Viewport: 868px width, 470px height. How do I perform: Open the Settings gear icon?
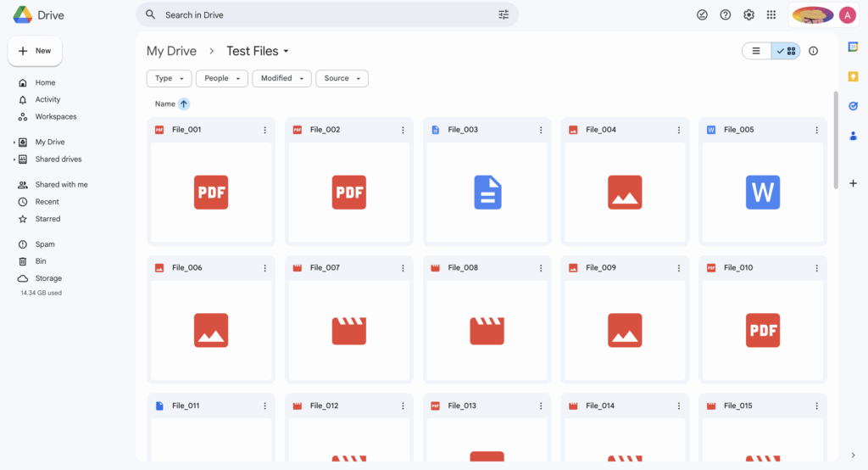pos(748,14)
